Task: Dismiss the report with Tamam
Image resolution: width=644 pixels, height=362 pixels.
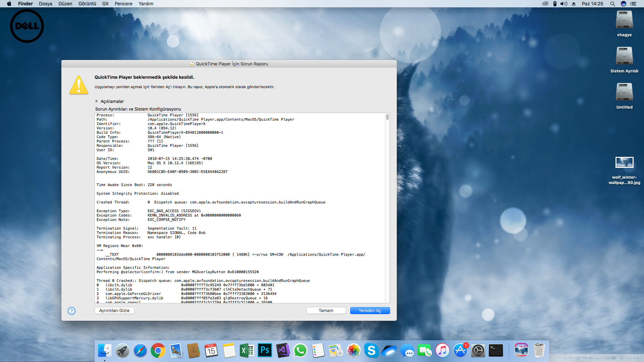Action: 326,311
